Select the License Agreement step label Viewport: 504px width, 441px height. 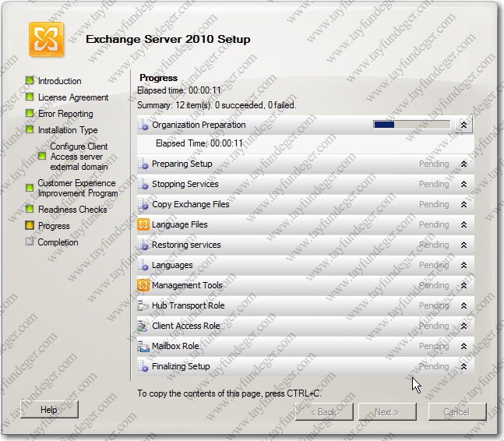click(73, 97)
